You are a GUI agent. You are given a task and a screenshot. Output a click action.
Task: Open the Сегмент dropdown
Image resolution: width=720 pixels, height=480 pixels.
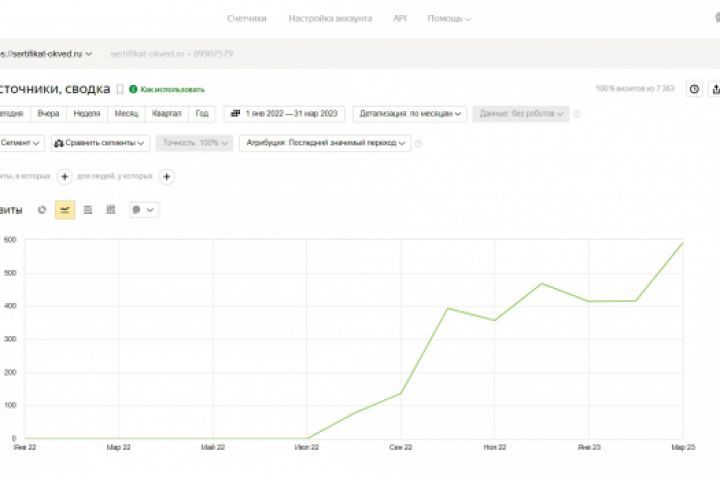coord(21,143)
